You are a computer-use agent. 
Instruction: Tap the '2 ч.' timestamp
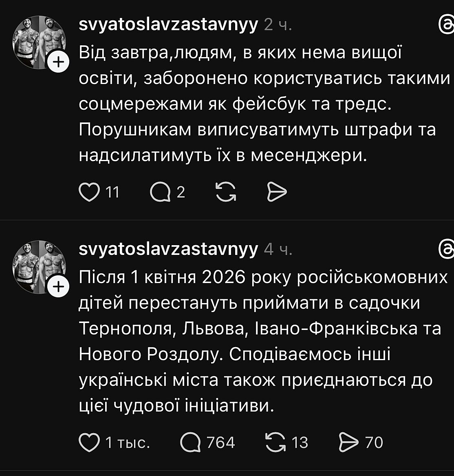278,26
